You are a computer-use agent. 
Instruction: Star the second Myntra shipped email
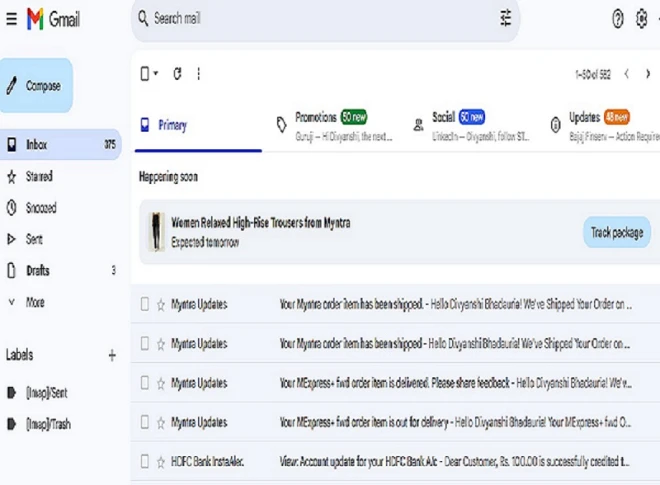(161, 344)
